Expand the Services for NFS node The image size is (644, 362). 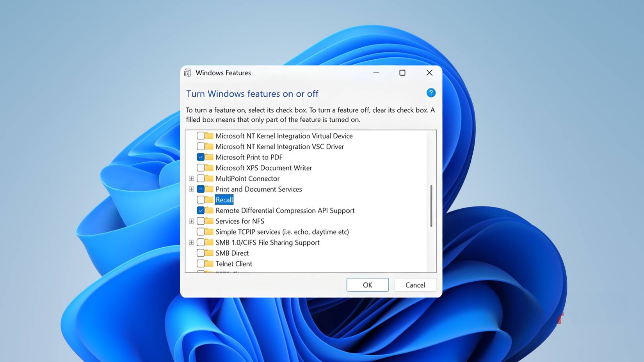[191, 221]
